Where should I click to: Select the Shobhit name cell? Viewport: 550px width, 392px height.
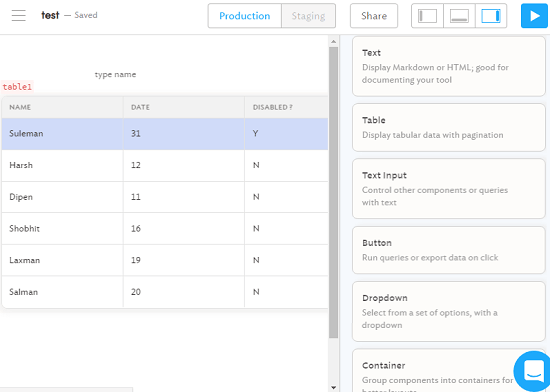pos(62,229)
